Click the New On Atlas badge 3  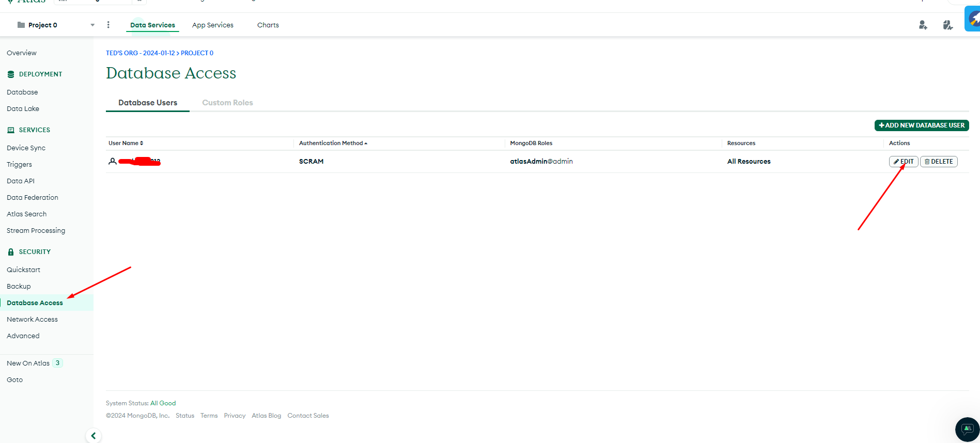coord(57,363)
